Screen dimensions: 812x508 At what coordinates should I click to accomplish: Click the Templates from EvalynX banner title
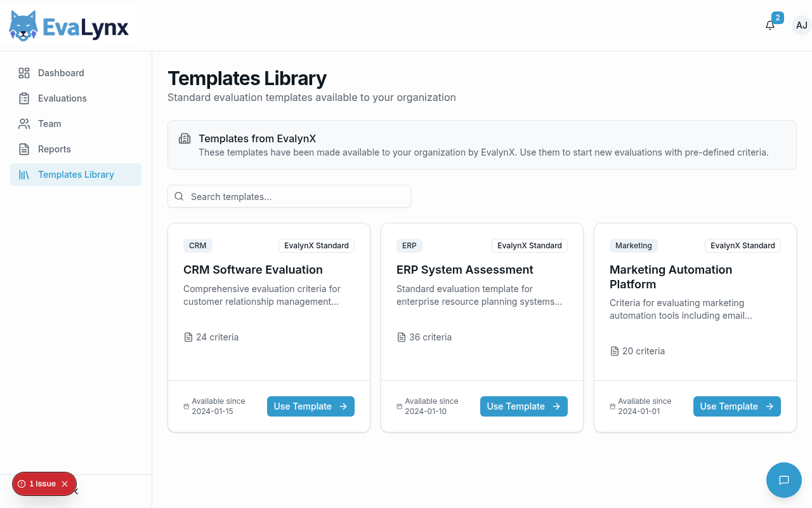(258, 138)
